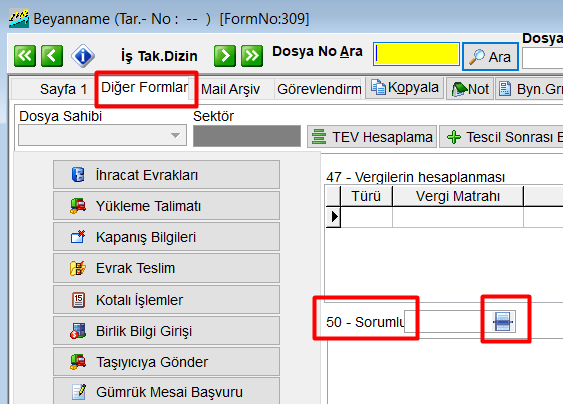Open Kotalı İşlemler form
The height and width of the screenshot is (404, 563).
[166, 299]
